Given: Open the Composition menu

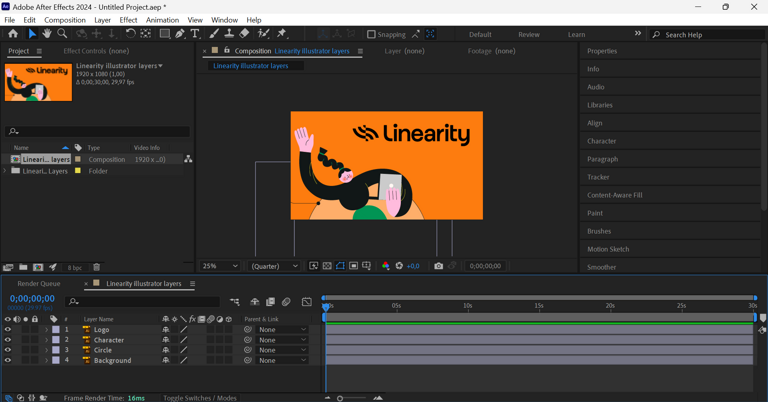Looking at the screenshot, I should pos(65,20).
